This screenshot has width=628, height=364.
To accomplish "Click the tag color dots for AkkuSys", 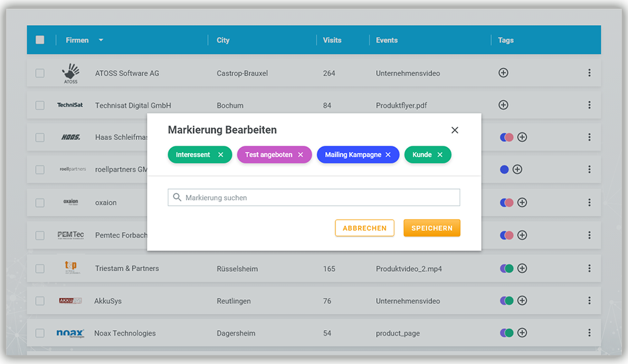I will point(507,301).
